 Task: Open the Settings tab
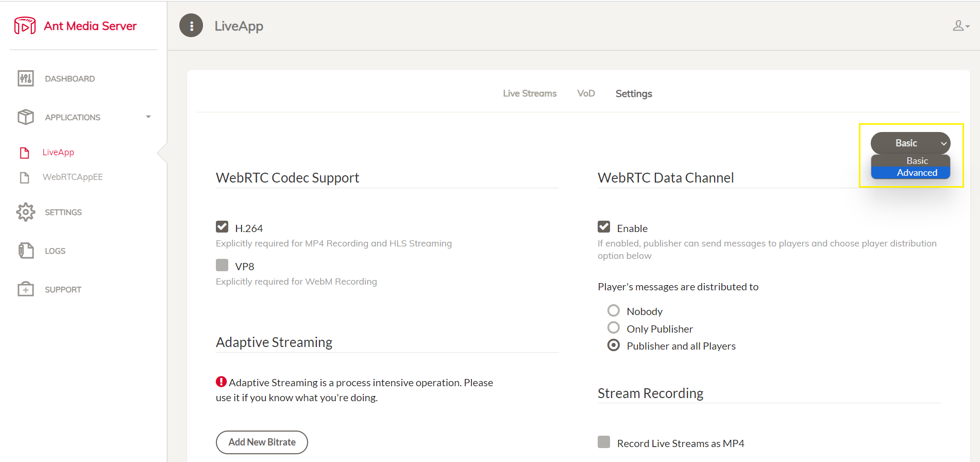click(634, 94)
